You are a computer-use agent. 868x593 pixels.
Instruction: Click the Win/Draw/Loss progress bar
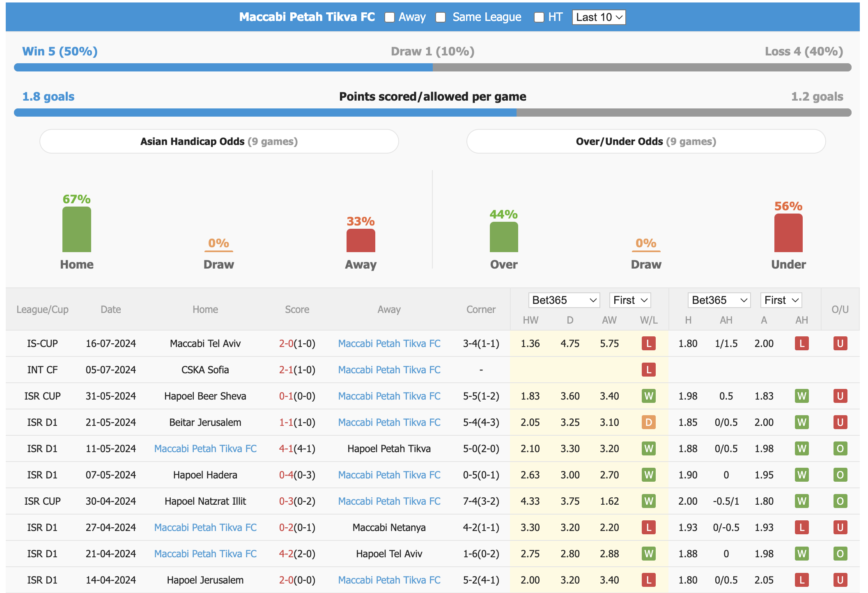[x=432, y=67]
